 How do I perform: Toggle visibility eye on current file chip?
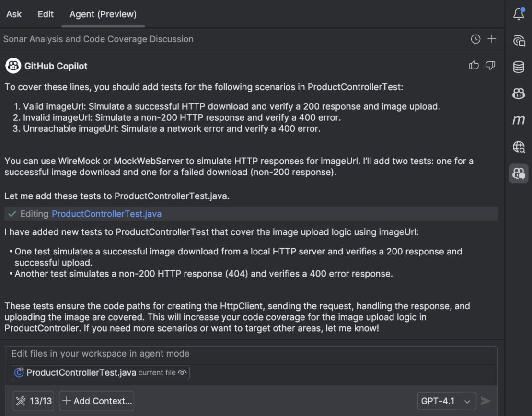click(182, 372)
